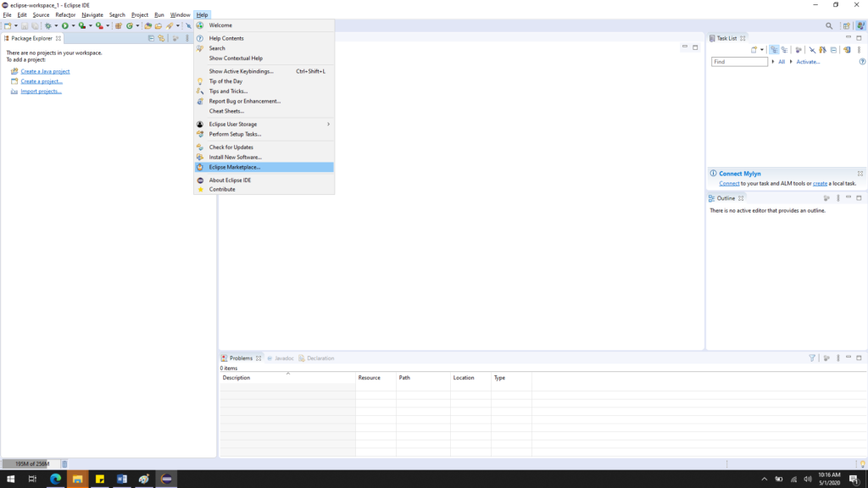Switch to the Javadoc tab
This screenshot has width=868, height=488.
[x=280, y=358]
